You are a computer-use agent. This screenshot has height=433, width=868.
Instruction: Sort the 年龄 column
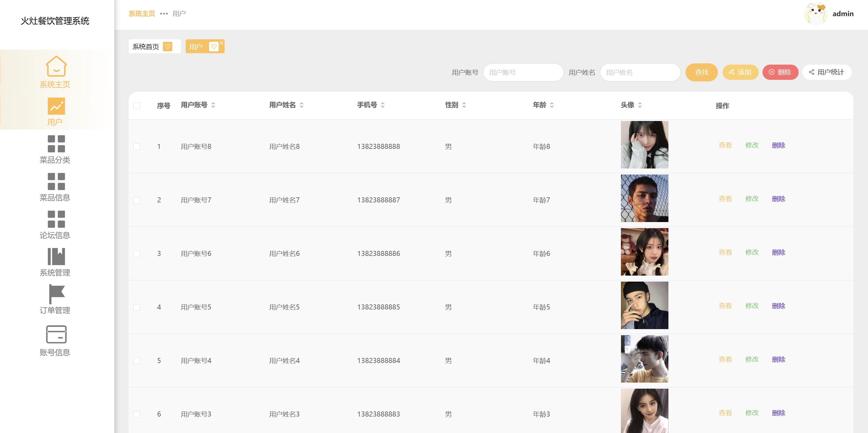[552, 105]
